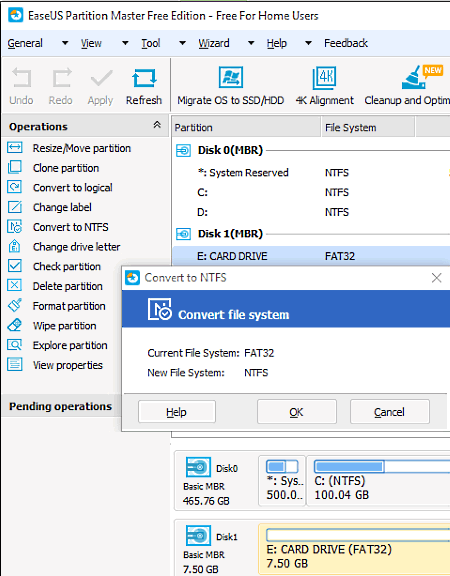Click the Wipe partition icon
Screen dimensions: 450x576
tap(15, 325)
